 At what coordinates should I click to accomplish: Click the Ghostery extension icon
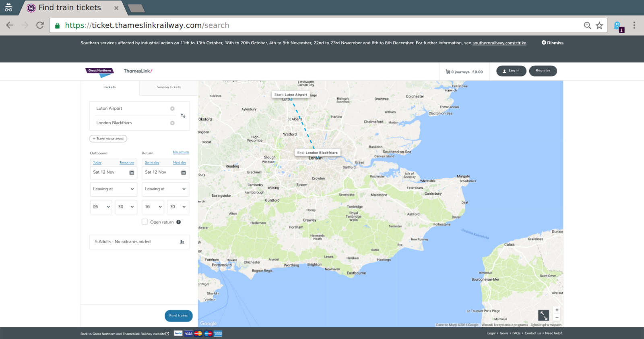pyautogui.click(x=618, y=26)
